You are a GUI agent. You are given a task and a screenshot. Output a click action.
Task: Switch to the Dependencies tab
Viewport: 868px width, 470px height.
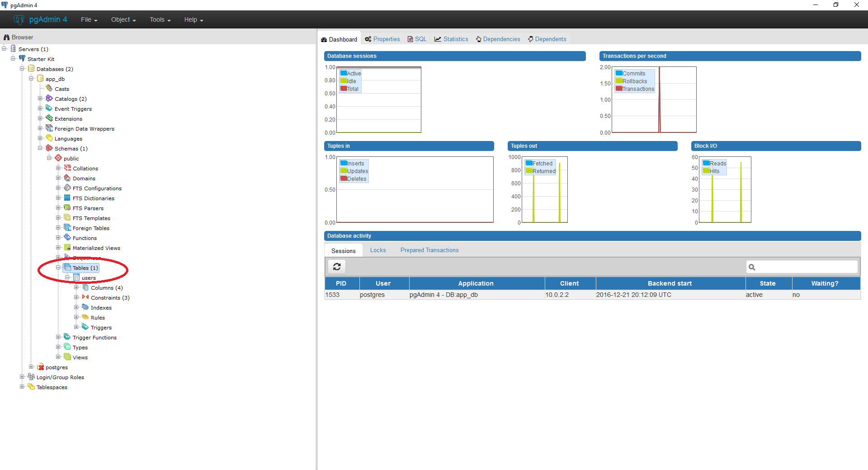498,39
